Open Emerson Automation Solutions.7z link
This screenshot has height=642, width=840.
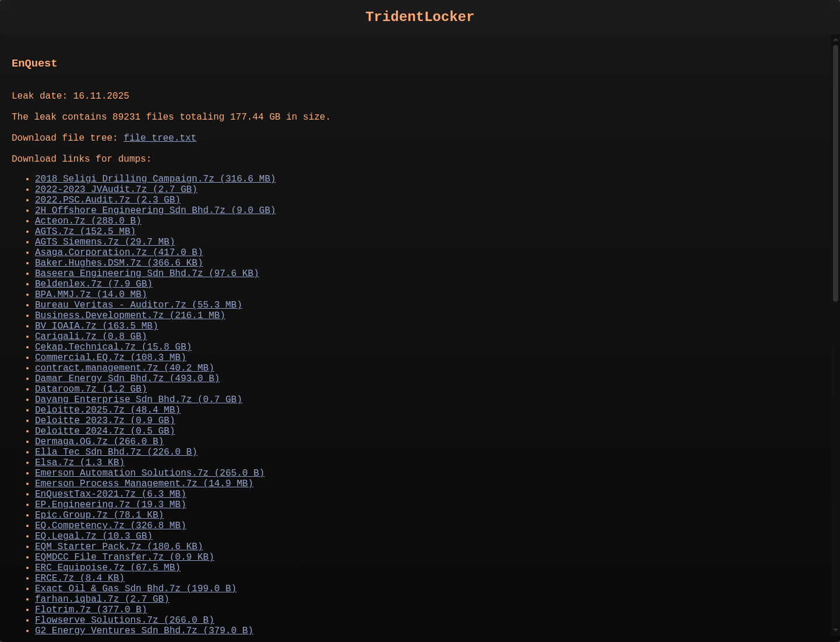point(150,473)
